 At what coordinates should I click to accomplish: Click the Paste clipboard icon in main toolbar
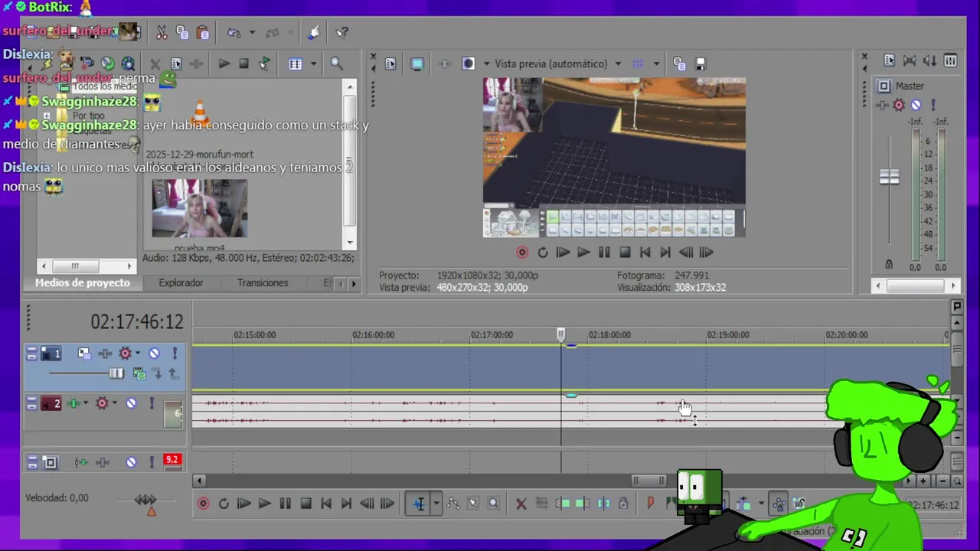click(x=203, y=33)
